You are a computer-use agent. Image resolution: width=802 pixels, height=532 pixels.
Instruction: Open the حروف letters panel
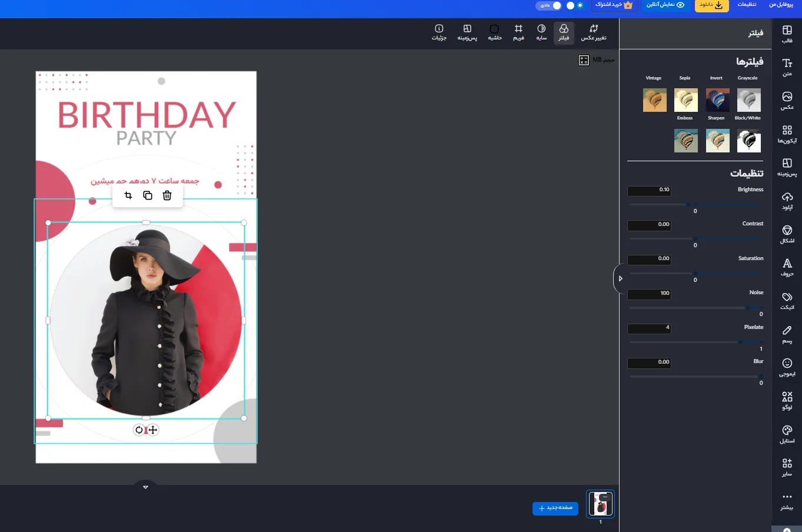tap(787, 267)
